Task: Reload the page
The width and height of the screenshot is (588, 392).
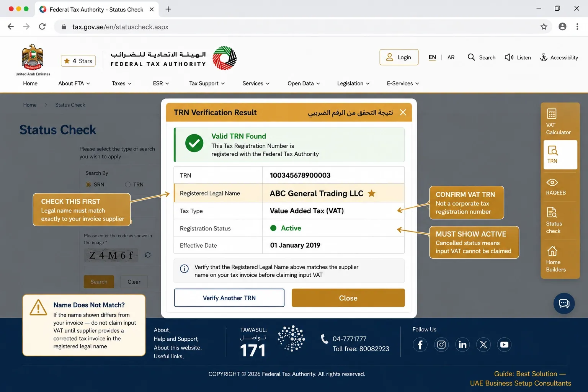Action: pos(42,26)
